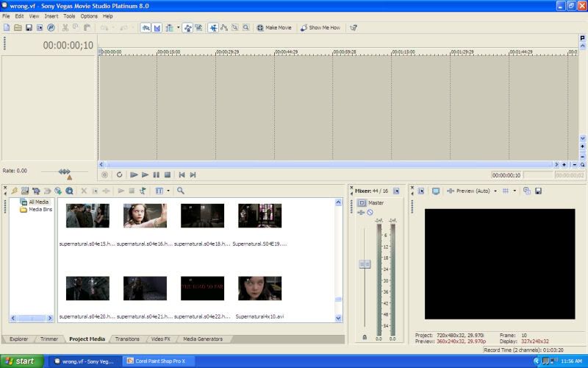The image size is (588, 368).
Task: Click the round magnifier icon in the Project Media toolbar
Action: click(x=69, y=191)
